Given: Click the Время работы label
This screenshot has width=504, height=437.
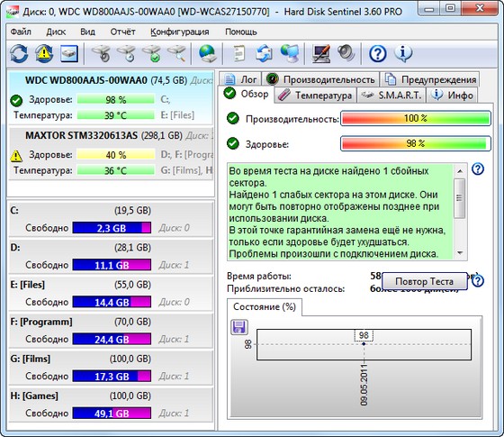Looking at the screenshot, I should 259,276.
